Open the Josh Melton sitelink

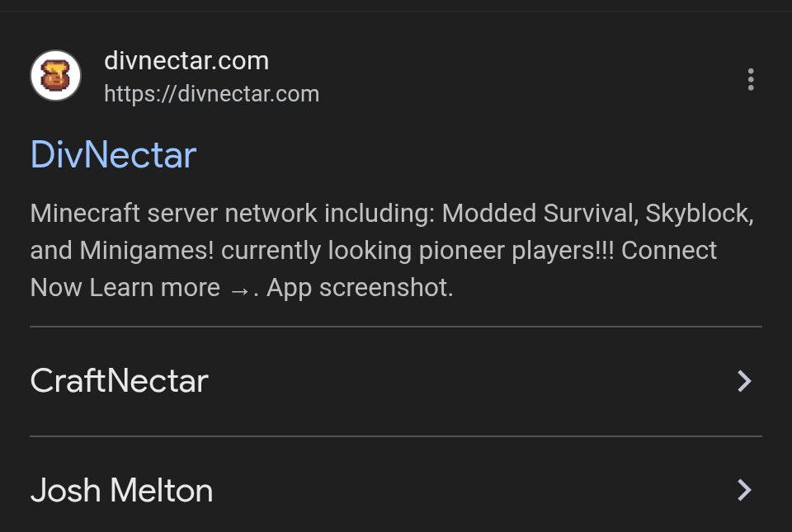point(122,491)
